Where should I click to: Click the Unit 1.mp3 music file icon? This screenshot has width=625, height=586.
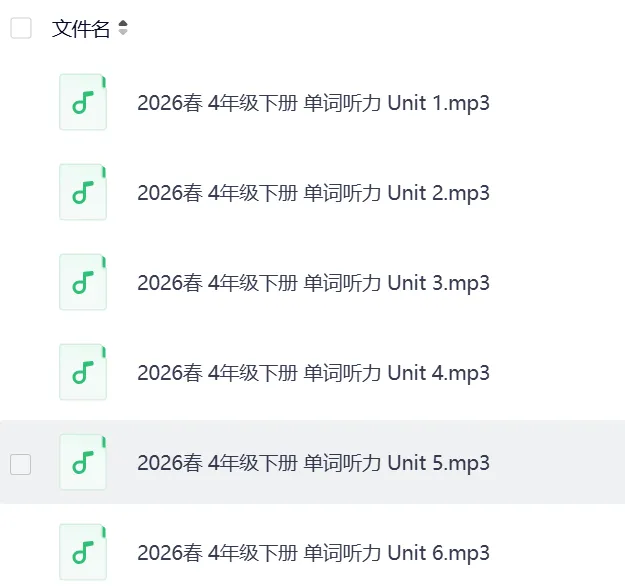(83, 102)
